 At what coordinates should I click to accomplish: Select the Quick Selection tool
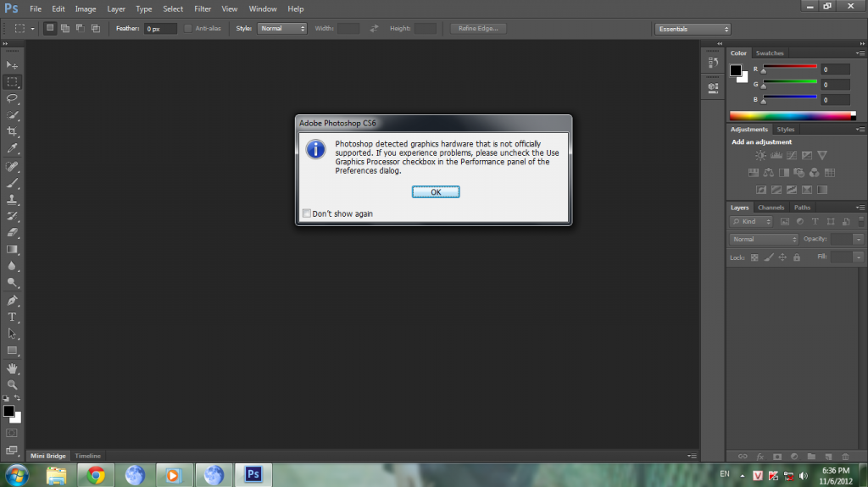point(12,115)
